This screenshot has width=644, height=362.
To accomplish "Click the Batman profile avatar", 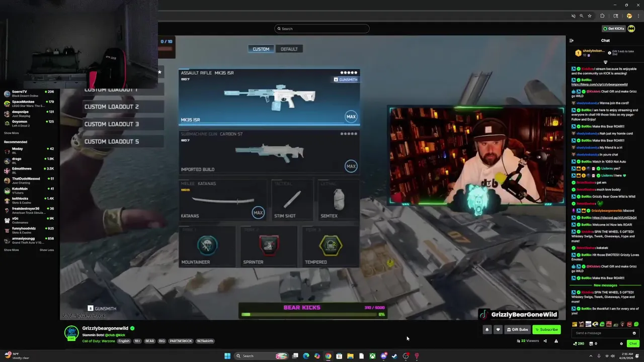I will pyautogui.click(x=631, y=29).
